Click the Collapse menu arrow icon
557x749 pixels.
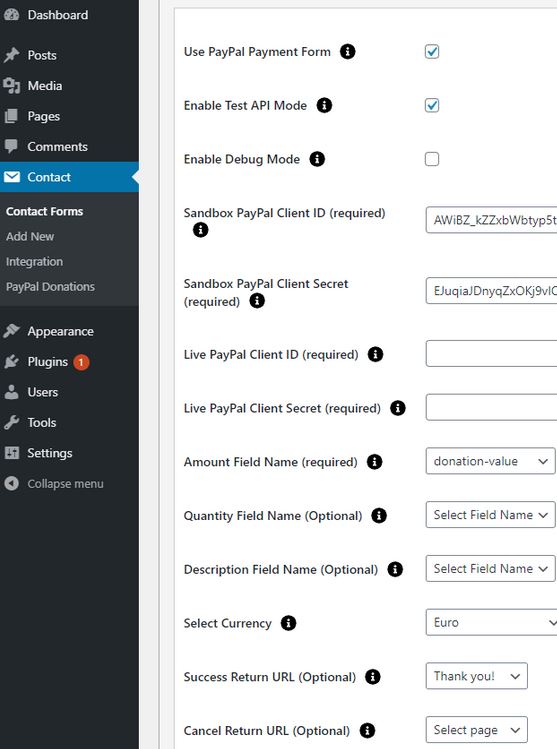coord(11,483)
